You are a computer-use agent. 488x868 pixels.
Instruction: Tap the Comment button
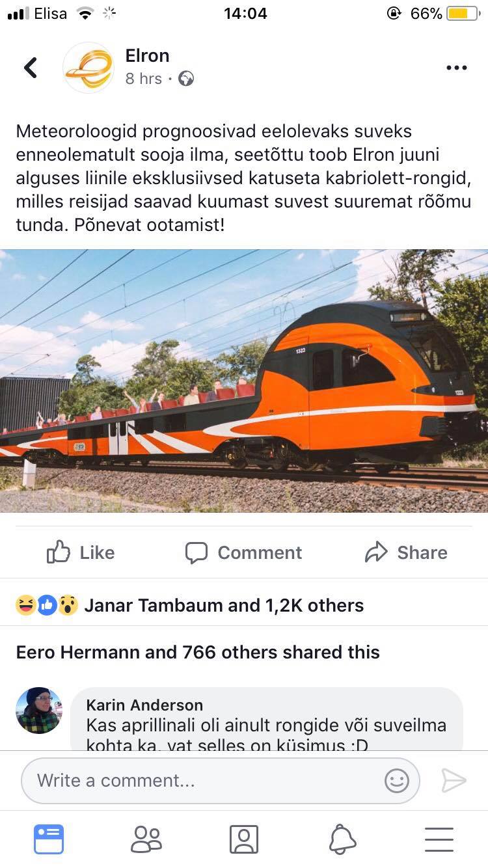pos(243,552)
